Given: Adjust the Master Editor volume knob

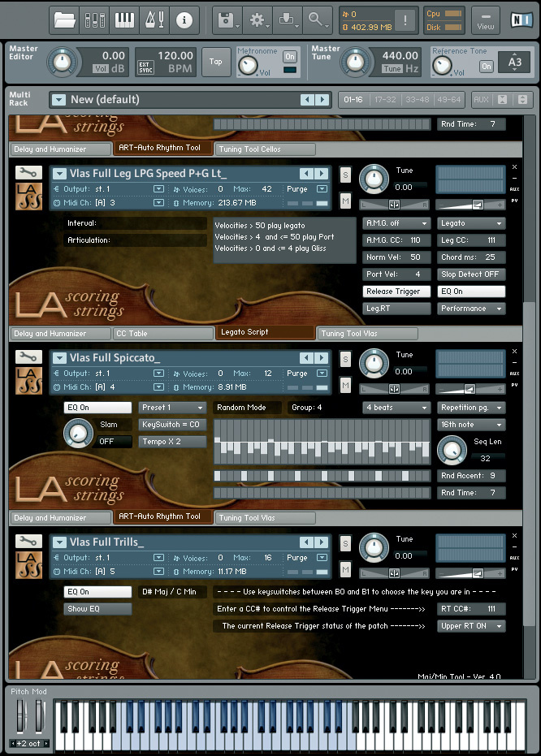Looking at the screenshot, I should [62, 62].
